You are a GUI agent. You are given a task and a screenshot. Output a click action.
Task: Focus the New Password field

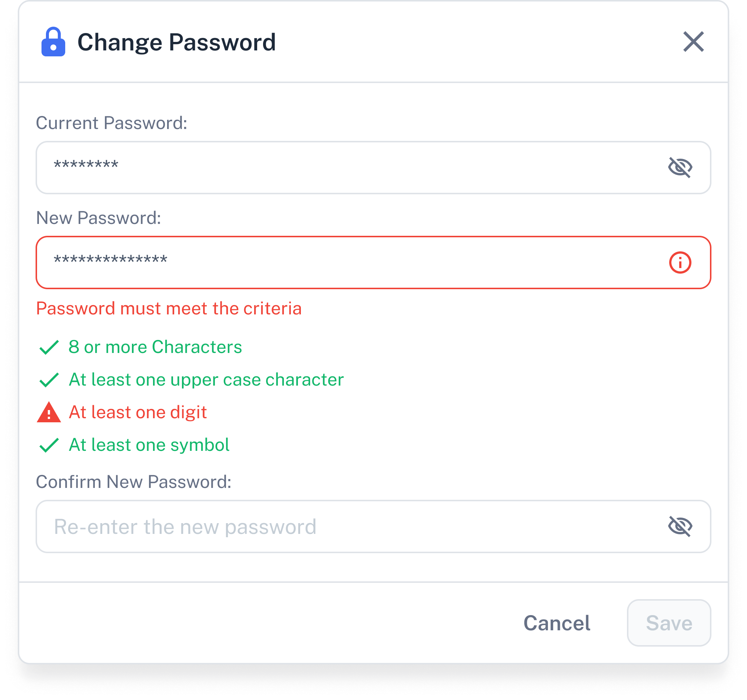pyautogui.click(x=373, y=262)
